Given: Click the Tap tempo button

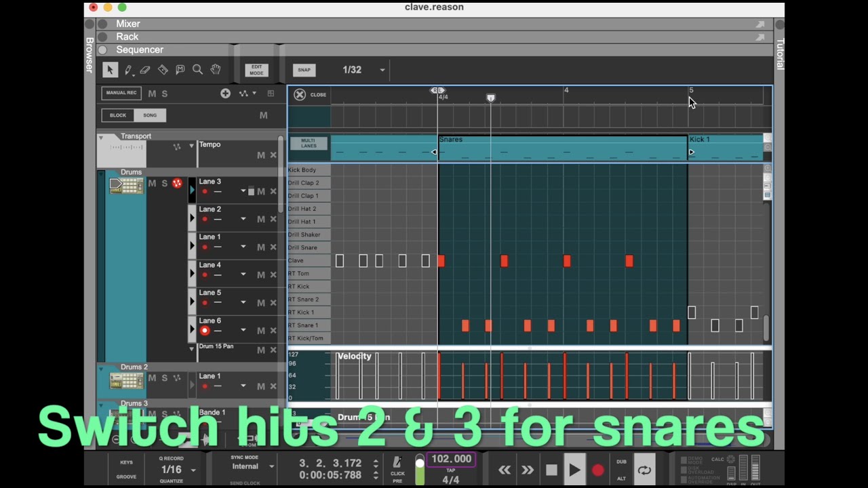Looking at the screenshot, I should point(450,470).
